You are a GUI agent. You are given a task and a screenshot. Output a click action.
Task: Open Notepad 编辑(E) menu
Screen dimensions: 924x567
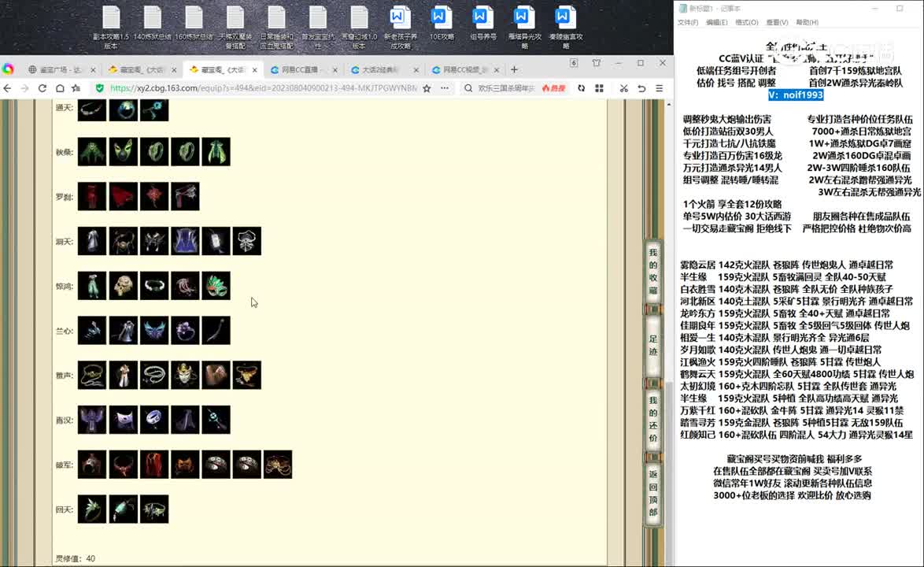[x=716, y=22]
